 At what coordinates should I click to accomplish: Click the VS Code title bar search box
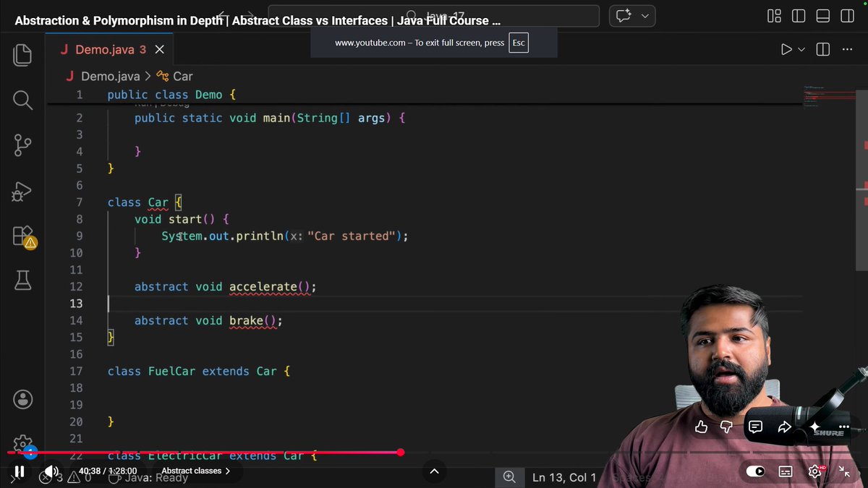[x=433, y=16]
